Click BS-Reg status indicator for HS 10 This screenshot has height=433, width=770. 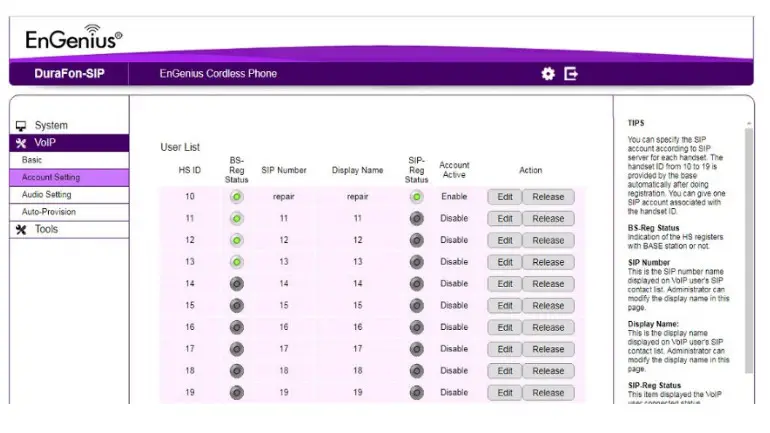[237, 197]
